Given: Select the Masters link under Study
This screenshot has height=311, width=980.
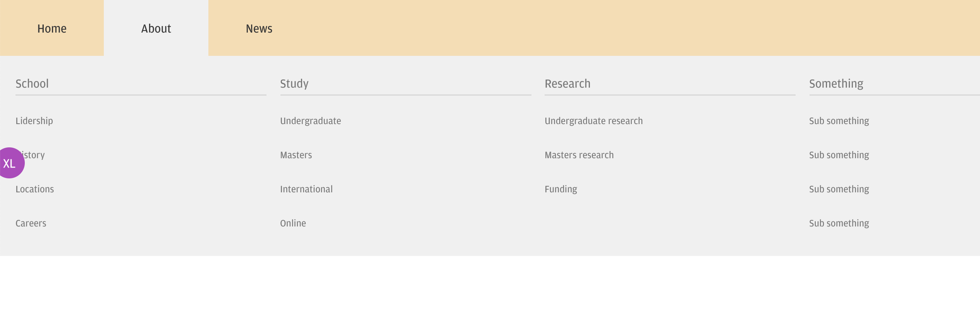Looking at the screenshot, I should [296, 155].
